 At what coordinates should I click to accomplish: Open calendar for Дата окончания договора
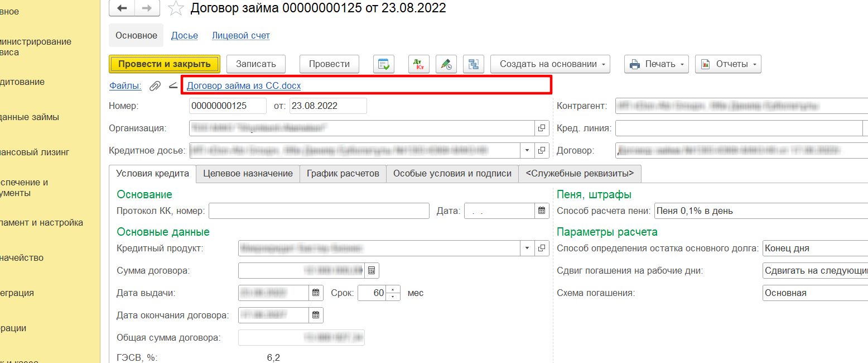[316, 315]
